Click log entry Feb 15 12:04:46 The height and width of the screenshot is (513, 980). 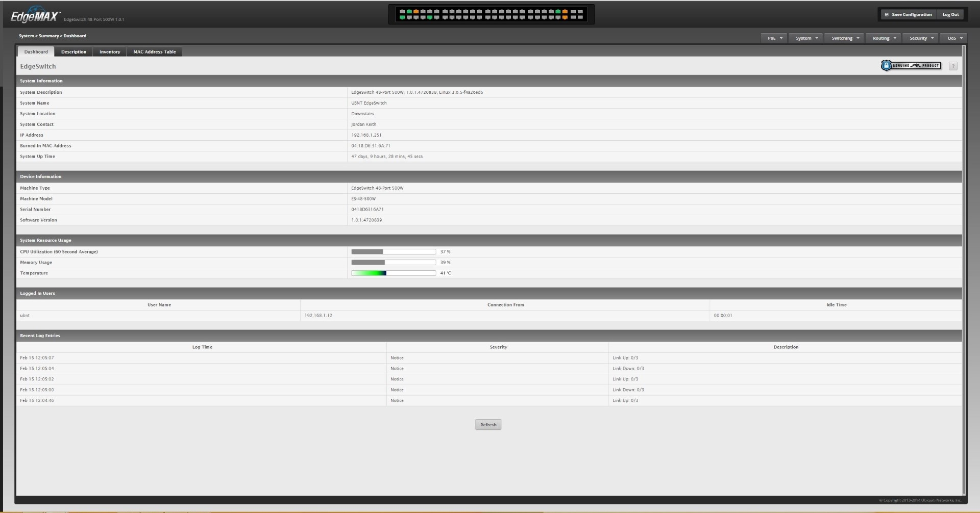(37, 401)
